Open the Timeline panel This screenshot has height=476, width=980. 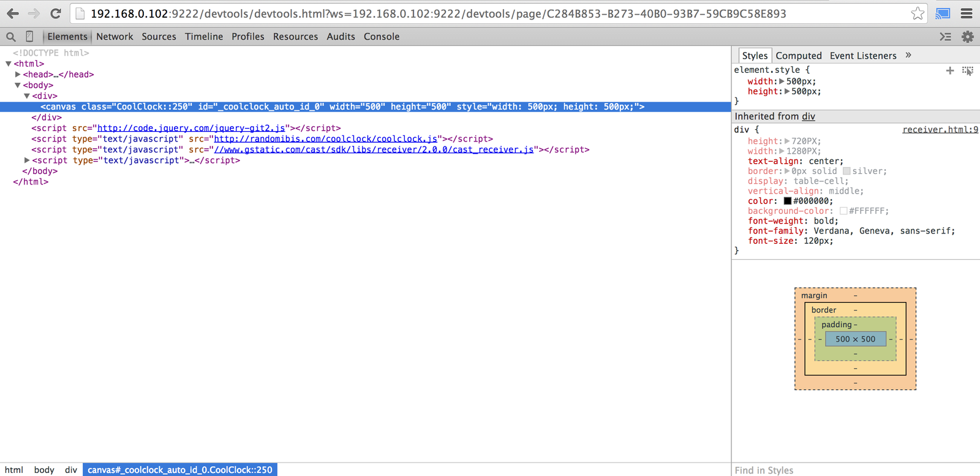[x=204, y=37]
